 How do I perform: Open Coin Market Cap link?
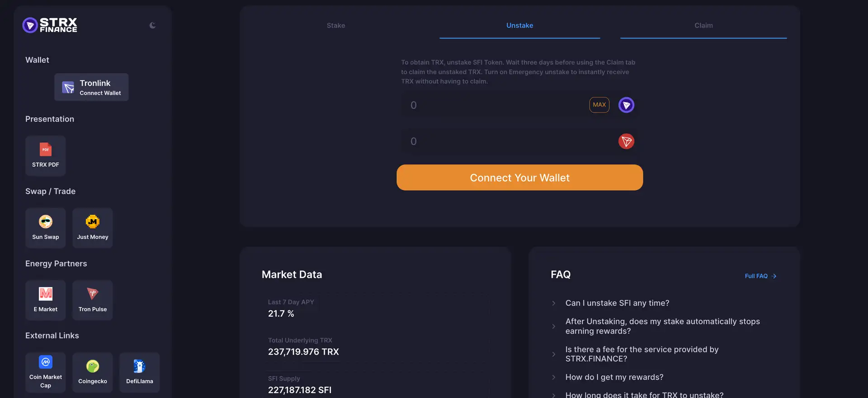pyautogui.click(x=46, y=372)
